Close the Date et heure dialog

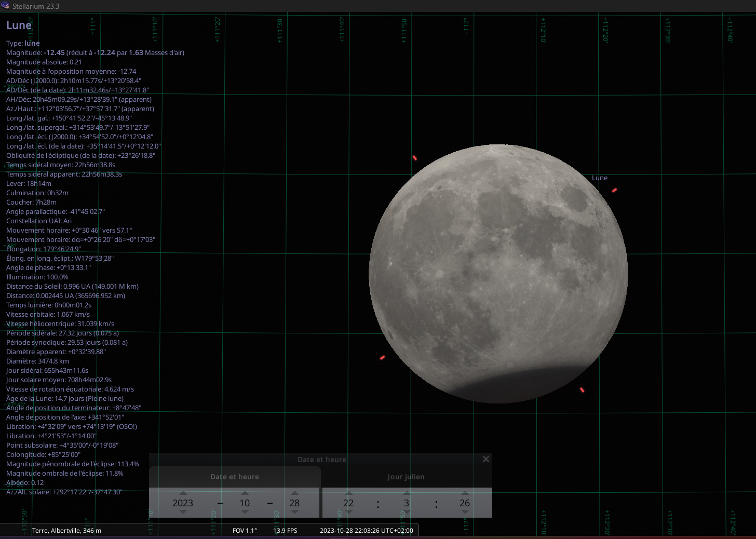[x=485, y=459]
